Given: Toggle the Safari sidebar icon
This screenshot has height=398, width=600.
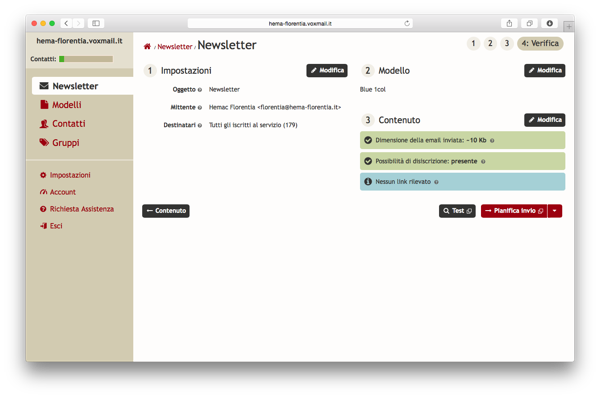Looking at the screenshot, I should click(x=96, y=23).
